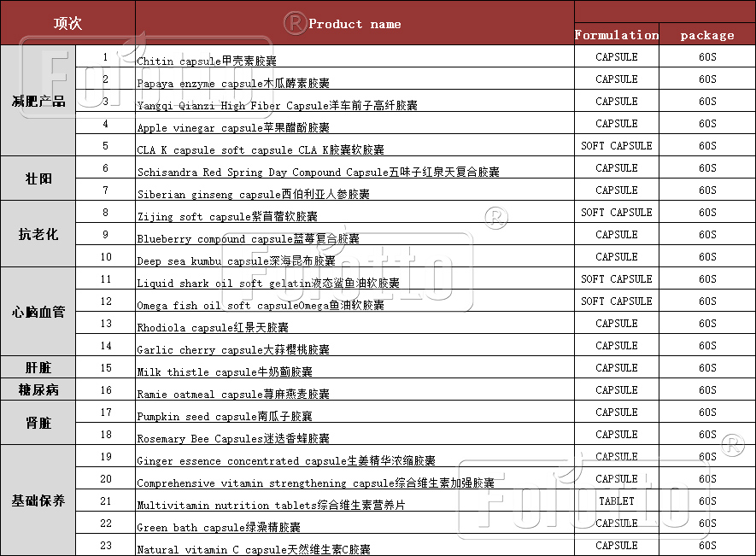Image resolution: width=756 pixels, height=556 pixels.
Task: Select 60S package in Pumpkin seed row
Action: (707, 412)
